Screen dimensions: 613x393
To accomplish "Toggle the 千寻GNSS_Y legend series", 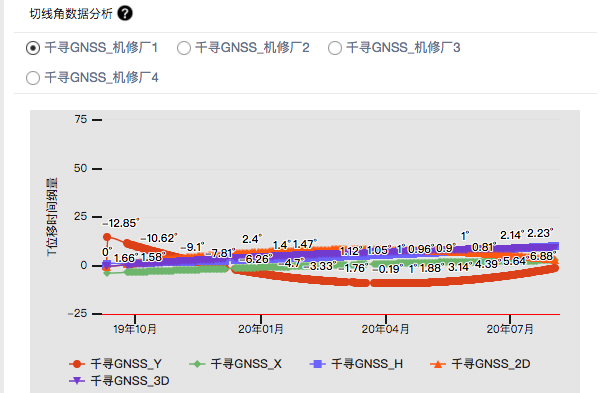I will (x=115, y=364).
